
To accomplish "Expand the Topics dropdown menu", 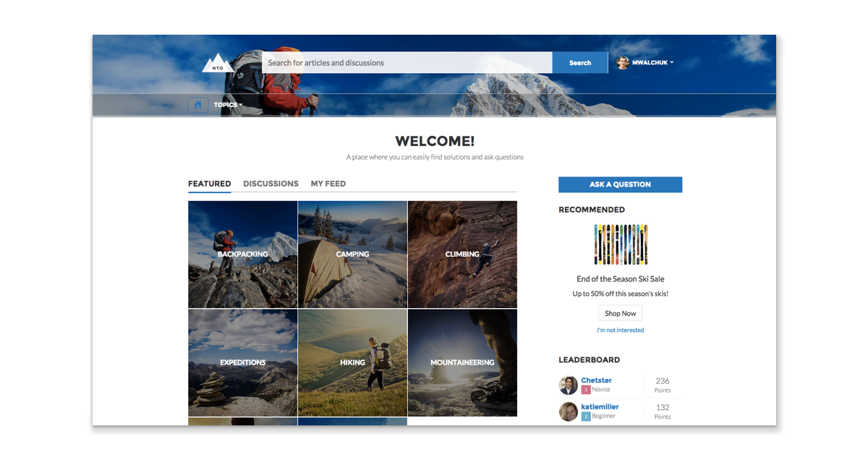I will pyautogui.click(x=228, y=105).
